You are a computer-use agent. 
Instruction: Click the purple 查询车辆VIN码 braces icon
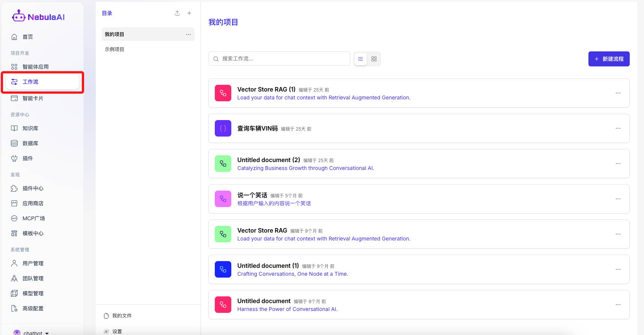223,128
